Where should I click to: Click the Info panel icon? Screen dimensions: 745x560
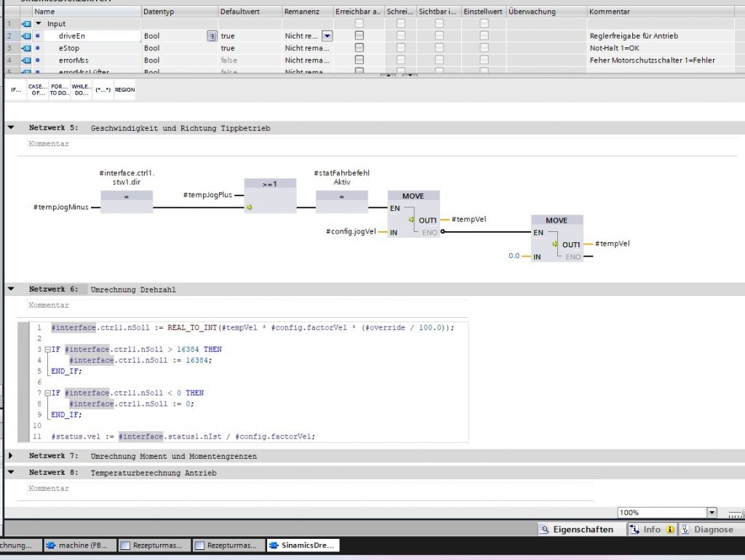pos(634,529)
